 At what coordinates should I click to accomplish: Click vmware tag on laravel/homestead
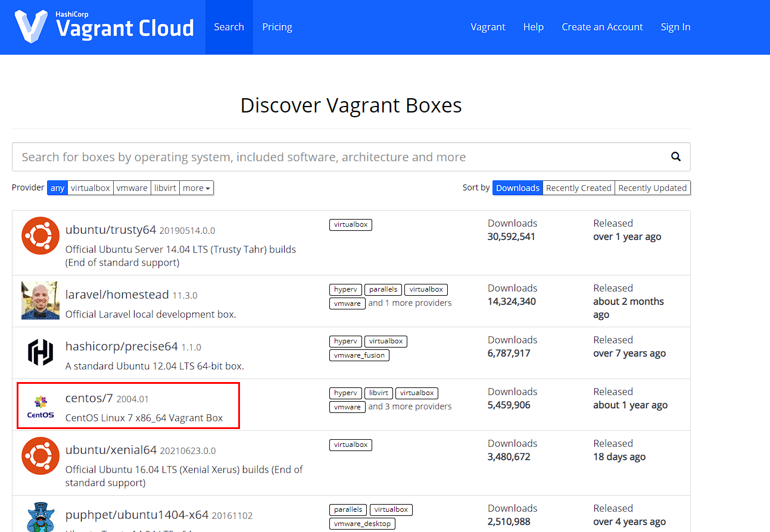pyautogui.click(x=347, y=303)
